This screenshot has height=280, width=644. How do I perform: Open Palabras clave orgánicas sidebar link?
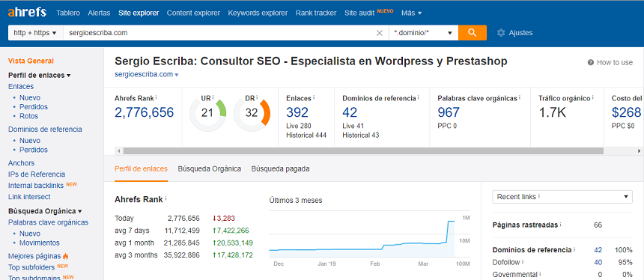tap(49, 222)
